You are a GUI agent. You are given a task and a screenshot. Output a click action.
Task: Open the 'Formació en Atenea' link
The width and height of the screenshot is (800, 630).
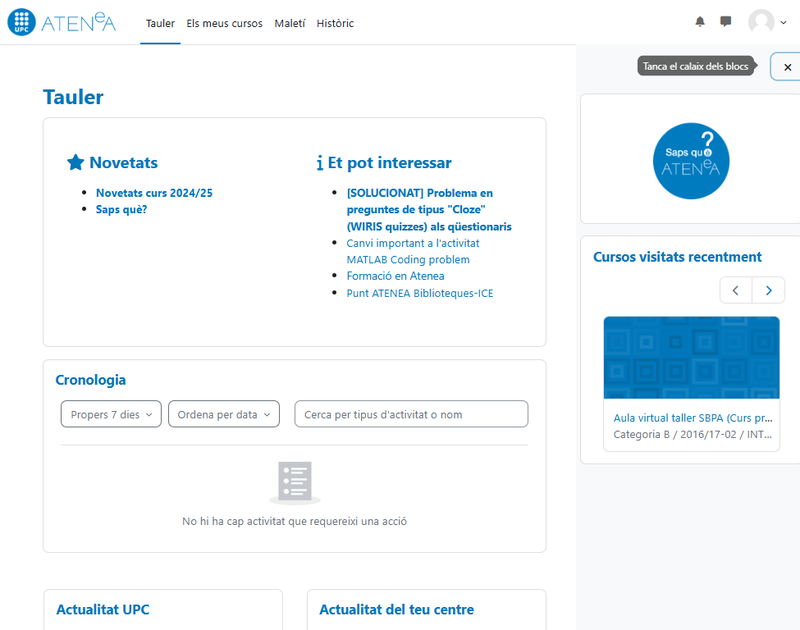coord(395,276)
